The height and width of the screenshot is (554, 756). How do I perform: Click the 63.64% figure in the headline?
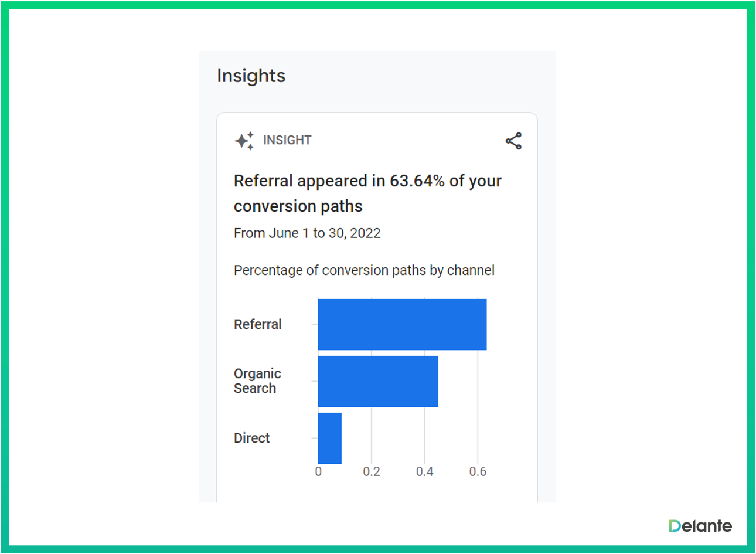coord(417,181)
